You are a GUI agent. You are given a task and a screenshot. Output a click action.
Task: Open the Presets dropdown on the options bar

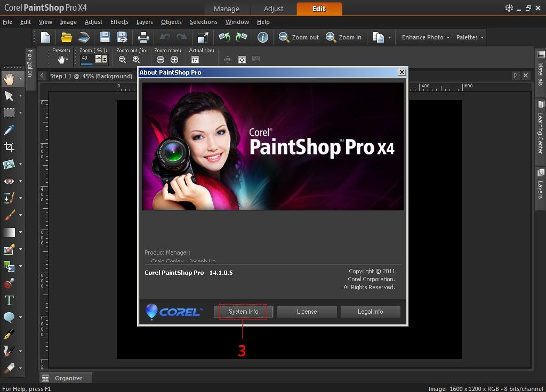(x=61, y=60)
